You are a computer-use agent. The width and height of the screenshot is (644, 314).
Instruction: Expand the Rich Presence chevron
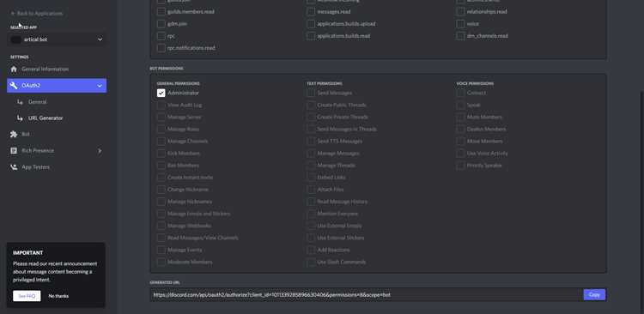tap(100, 151)
